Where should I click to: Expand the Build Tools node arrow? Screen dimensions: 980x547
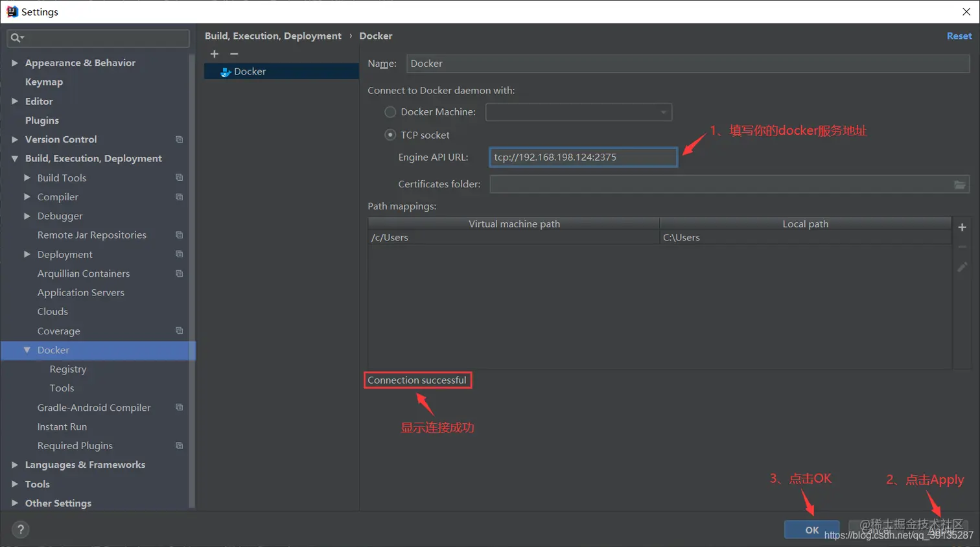point(27,178)
